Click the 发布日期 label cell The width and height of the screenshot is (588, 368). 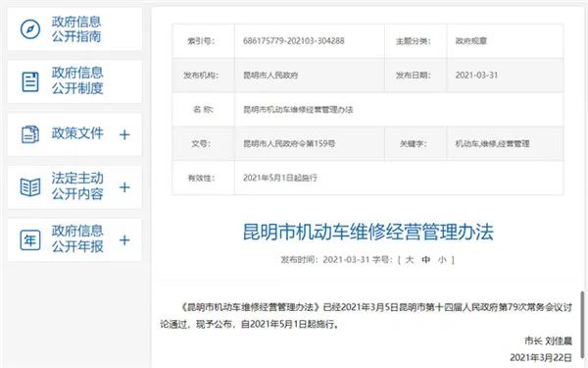click(416, 76)
